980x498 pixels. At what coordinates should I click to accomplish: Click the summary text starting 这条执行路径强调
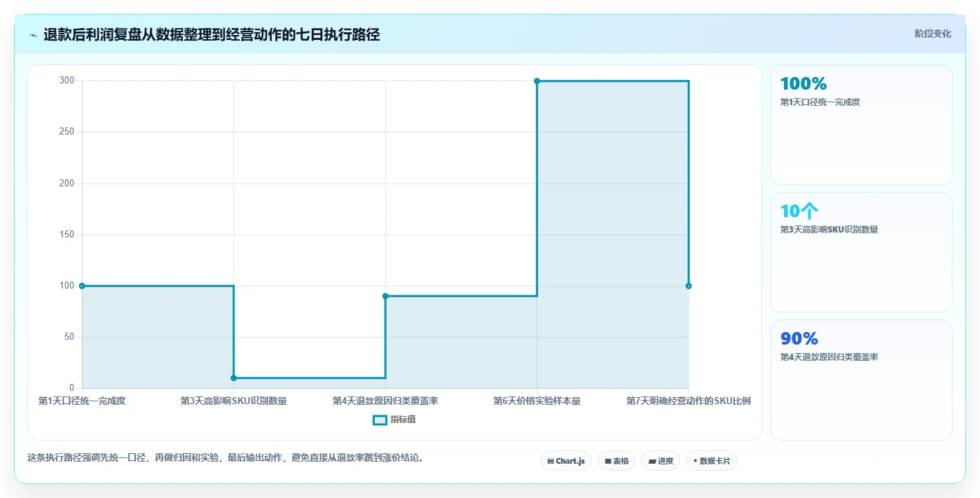pyautogui.click(x=226, y=458)
